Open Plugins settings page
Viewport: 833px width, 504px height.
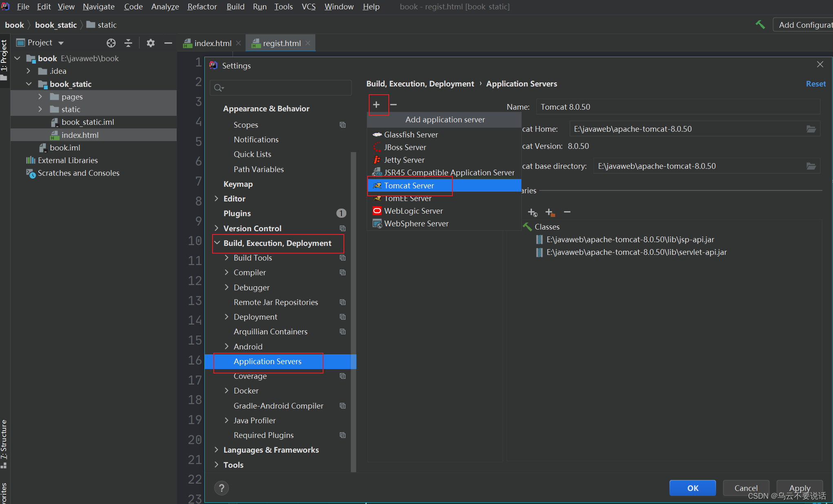point(237,213)
